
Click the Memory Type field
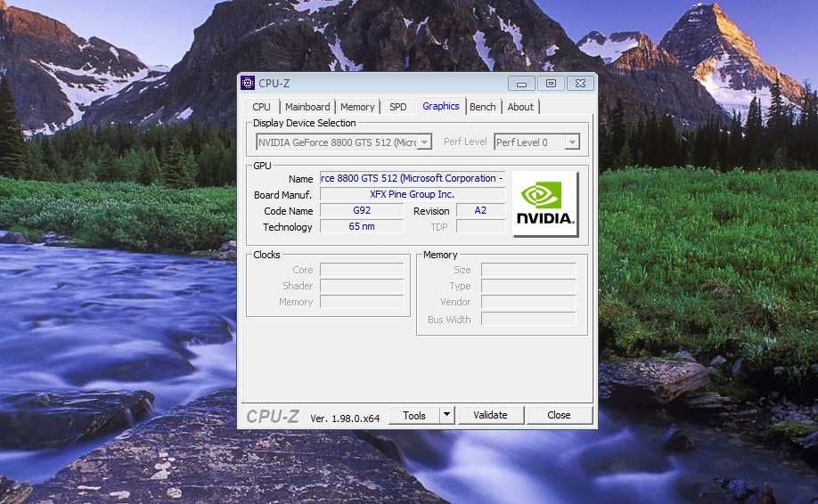click(x=528, y=286)
